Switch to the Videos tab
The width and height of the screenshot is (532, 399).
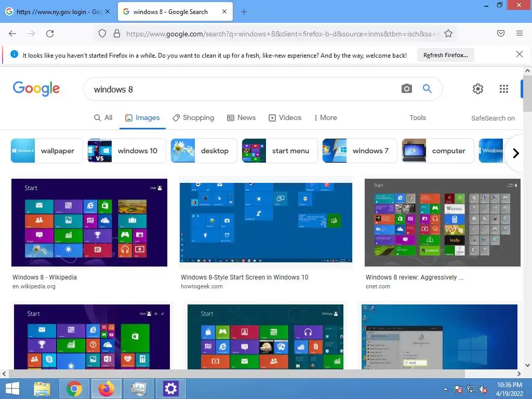coord(285,118)
